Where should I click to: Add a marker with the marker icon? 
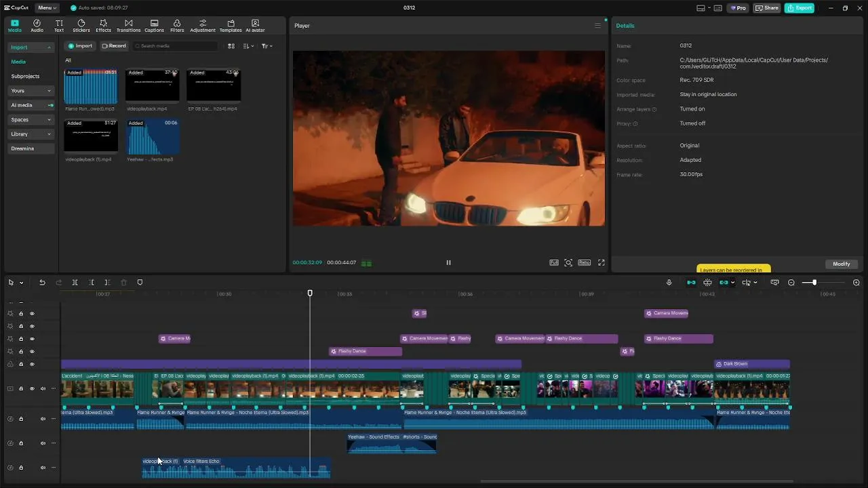tap(140, 283)
